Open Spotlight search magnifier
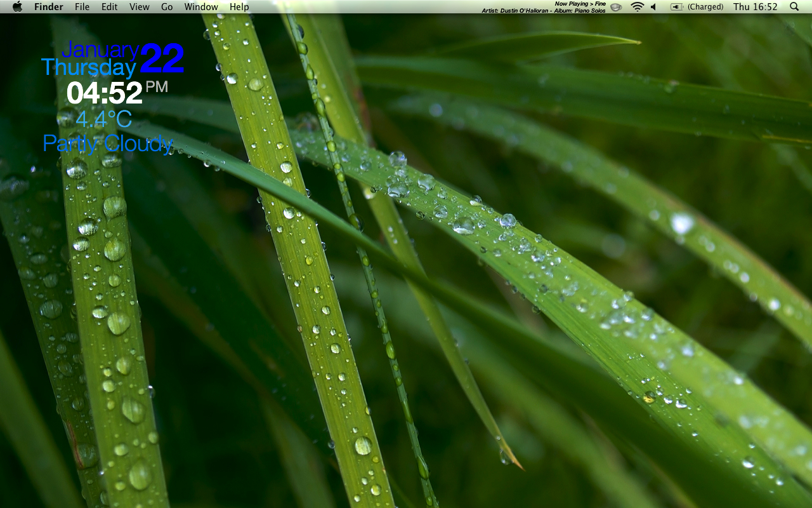Viewport: 812px width, 508px height. [x=794, y=7]
